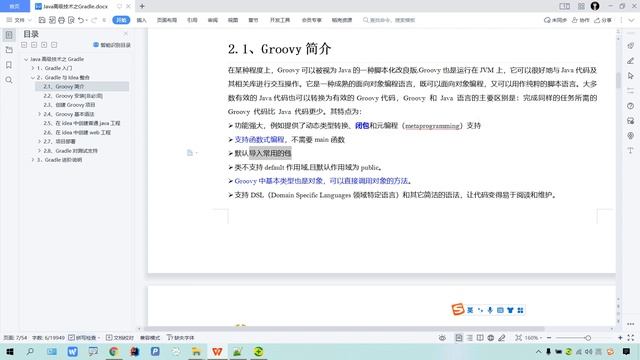Click the new tab plus button
The image size is (640, 360).
142,6
